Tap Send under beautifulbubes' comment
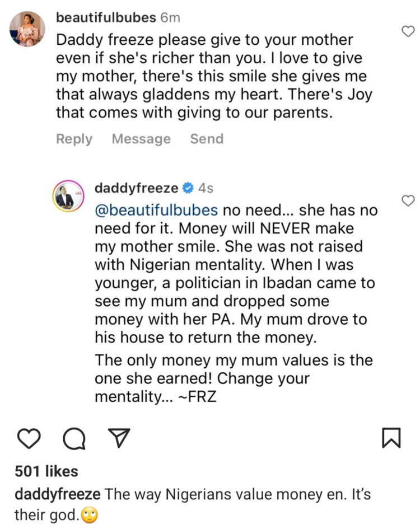Screen dimensions: 420x529 point(207,139)
